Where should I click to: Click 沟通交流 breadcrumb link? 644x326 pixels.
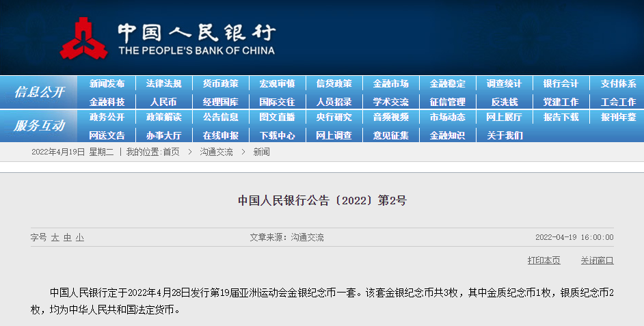217,152
